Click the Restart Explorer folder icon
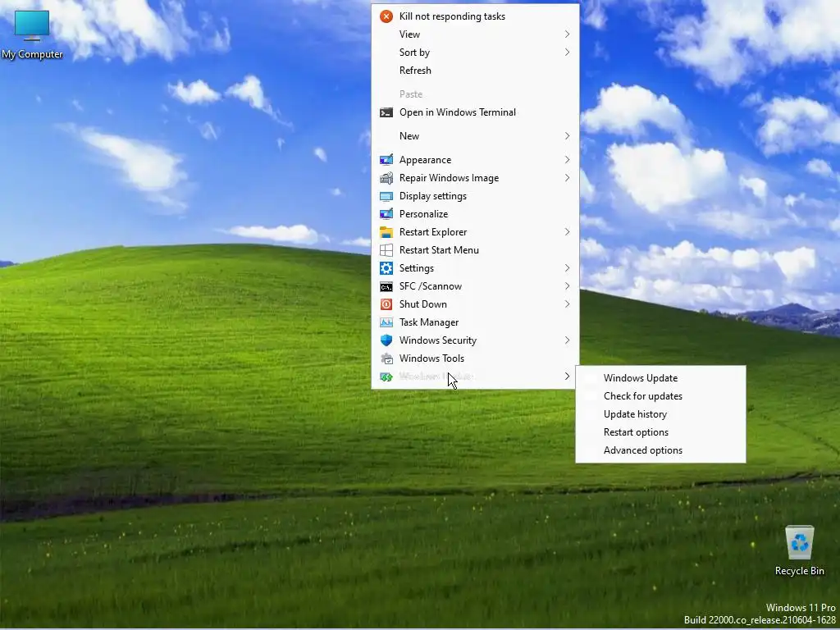840x630 pixels. 386,232
